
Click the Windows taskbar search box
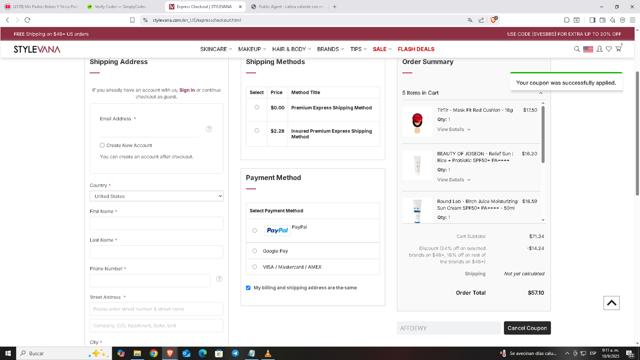click(64, 353)
